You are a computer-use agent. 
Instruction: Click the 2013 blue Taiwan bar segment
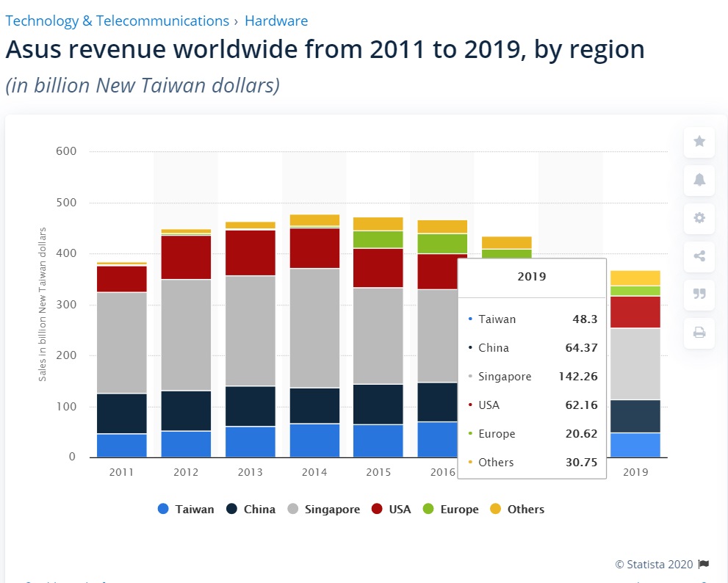[251, 442]
